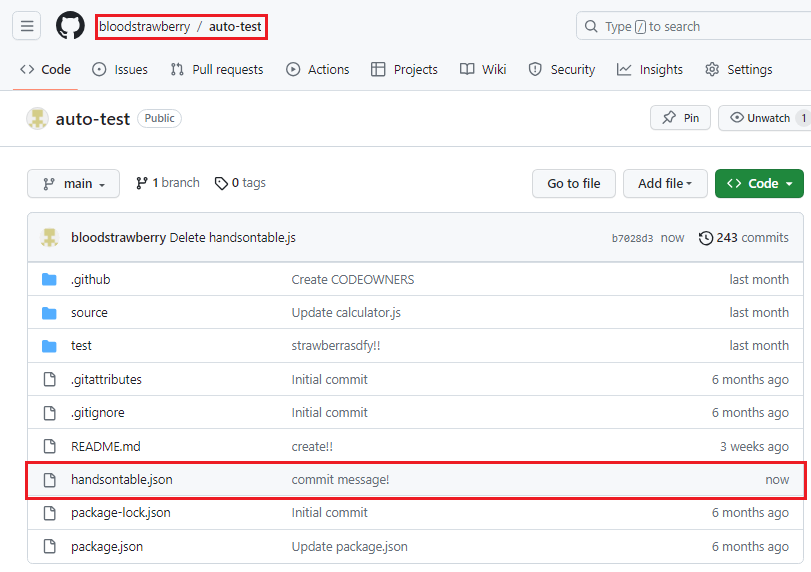
Task: Open the commit message! link for handsontable.json
Action: coord(340,480)
